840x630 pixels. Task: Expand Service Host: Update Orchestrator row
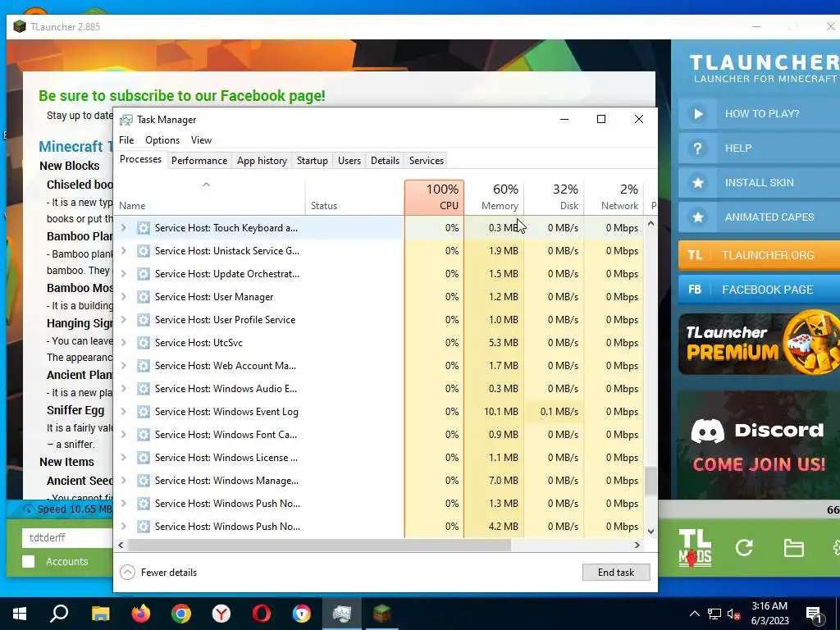[124, 274]
